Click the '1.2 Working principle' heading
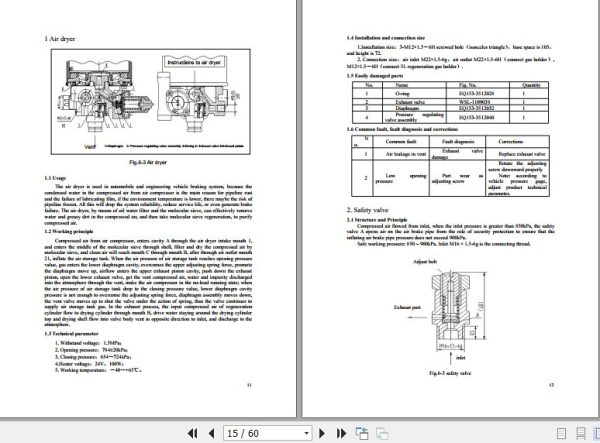Image resolution: width=600 pixels, height=443 pixels. pos(68,231)
